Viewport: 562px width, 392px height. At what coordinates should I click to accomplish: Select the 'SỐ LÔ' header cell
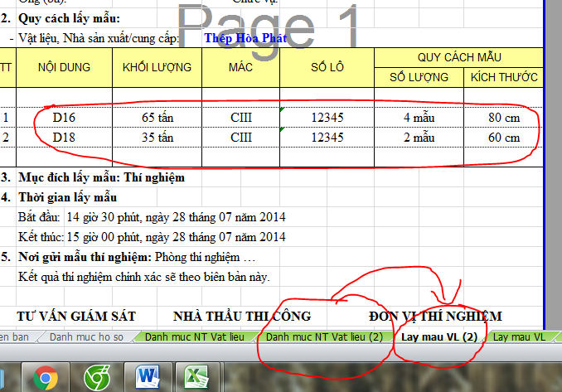327,67
